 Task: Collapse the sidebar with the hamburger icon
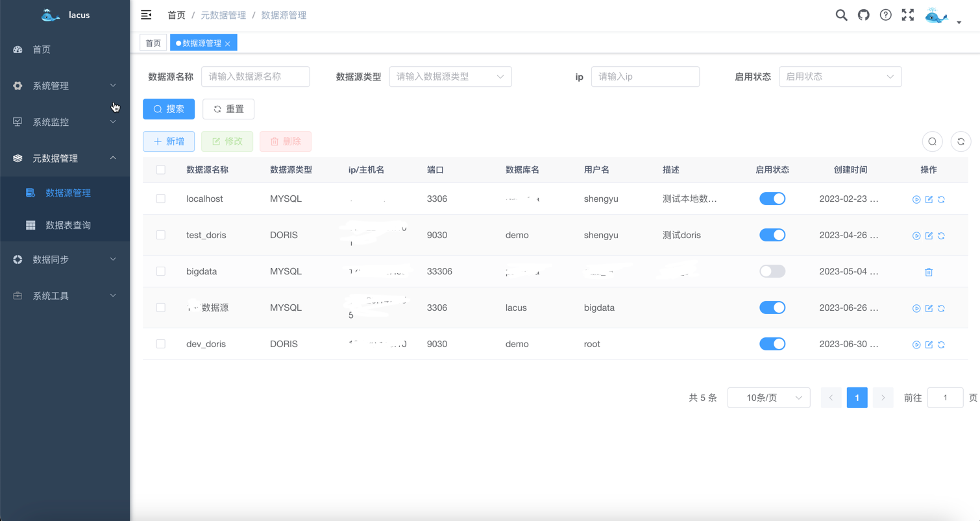[x=146, y=15]
